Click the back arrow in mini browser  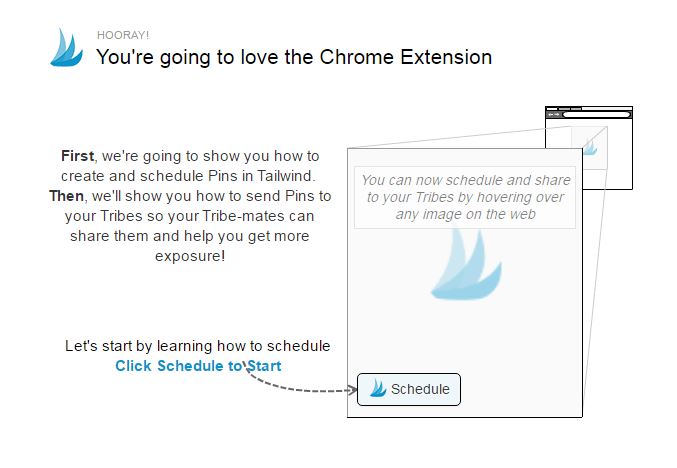pos(550,114)
